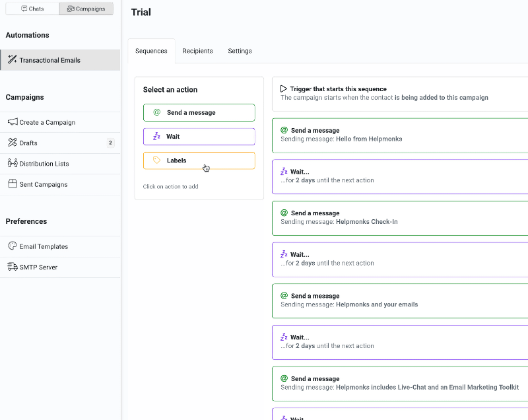
Task: Click the Zzz icon on the second Wait step
Action: point(284,254)
